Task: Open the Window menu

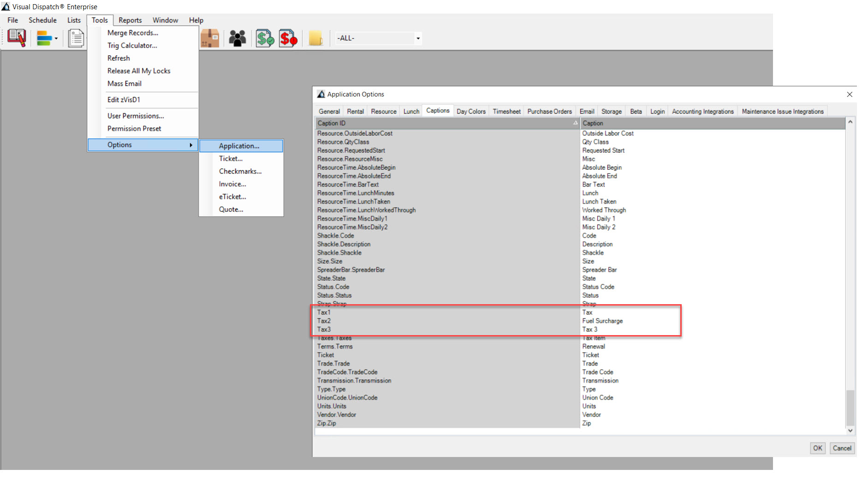Action: [x=165, y=20]
